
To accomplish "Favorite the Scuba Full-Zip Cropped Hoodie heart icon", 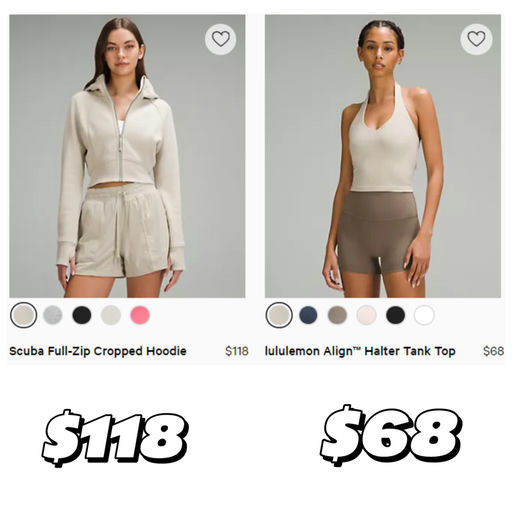I will pos(221,39).
